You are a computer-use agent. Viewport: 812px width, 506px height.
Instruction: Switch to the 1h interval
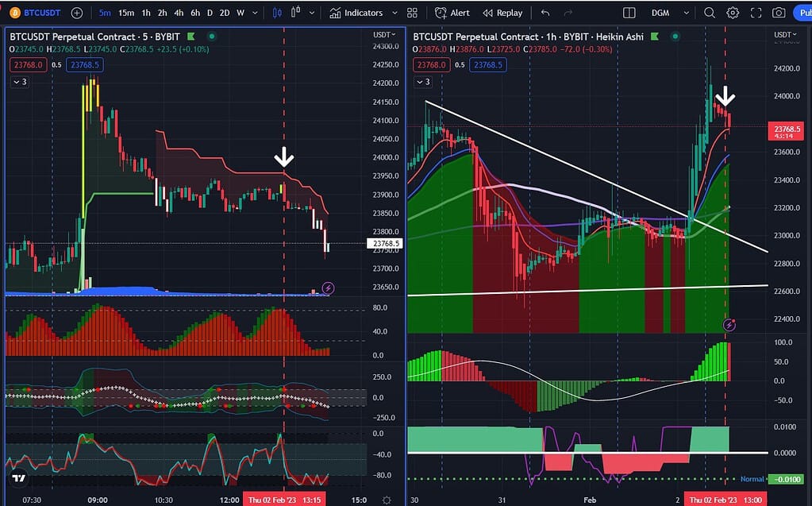pyautogui.click(x=146, y=13)
